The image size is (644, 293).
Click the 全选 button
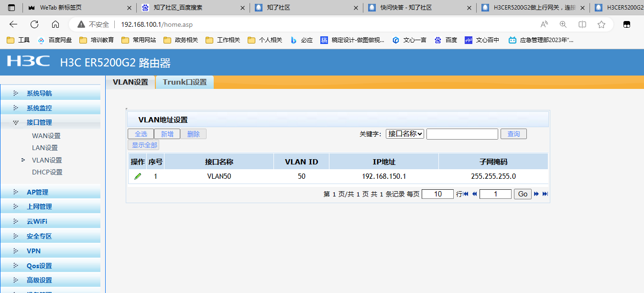pyautogui.click(x=141, y=134)
